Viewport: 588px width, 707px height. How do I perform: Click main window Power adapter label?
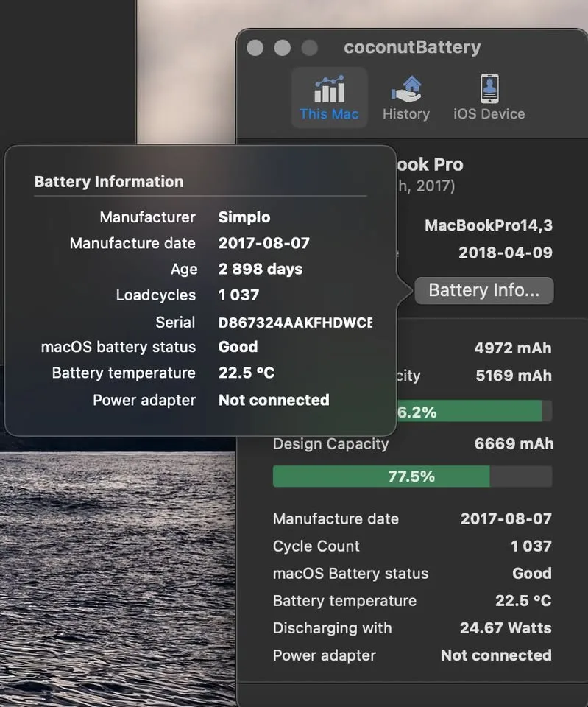pyautogui.click(x=325, y=655)
